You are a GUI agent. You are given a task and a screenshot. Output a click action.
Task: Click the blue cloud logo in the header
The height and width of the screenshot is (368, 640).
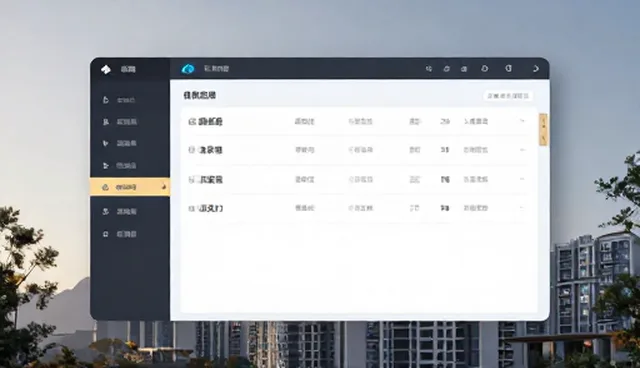click(x=188, y=69)
